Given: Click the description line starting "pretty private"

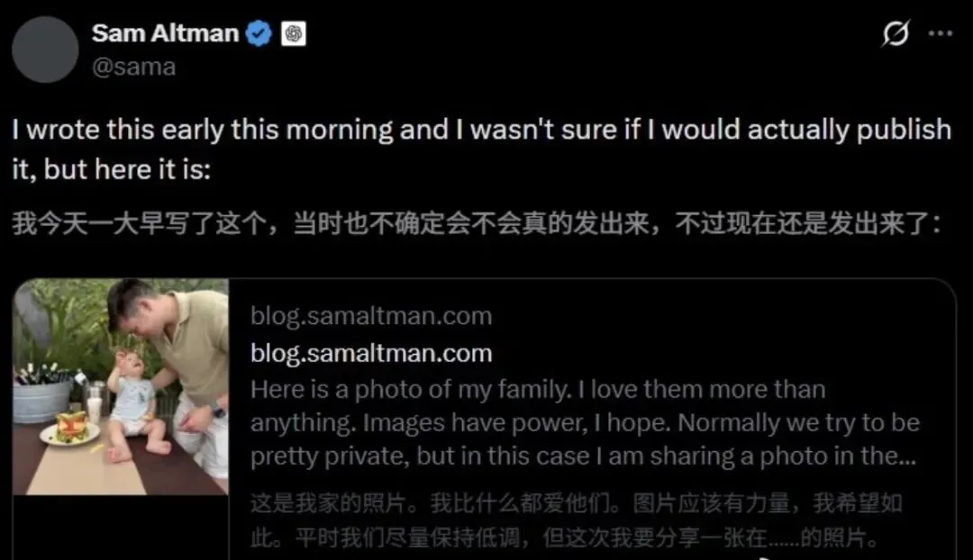Looking at the screenshot, I should (x=583, y=456).
